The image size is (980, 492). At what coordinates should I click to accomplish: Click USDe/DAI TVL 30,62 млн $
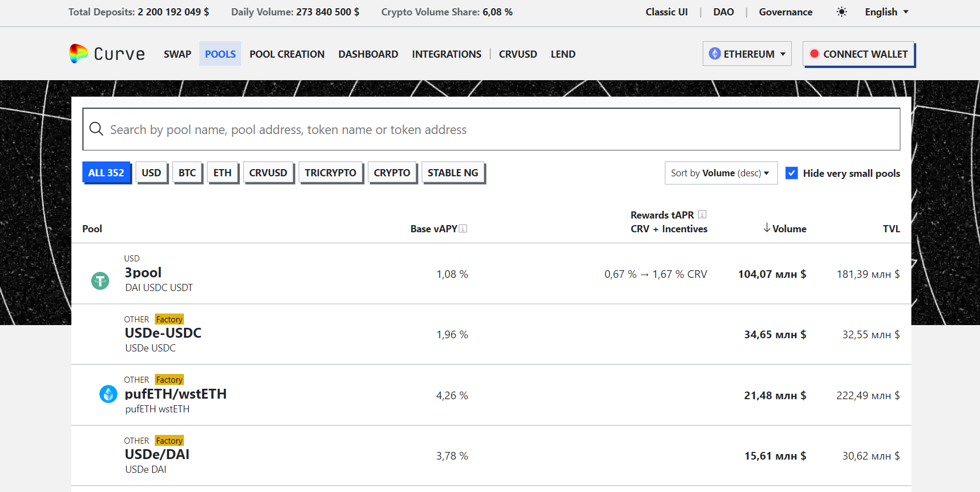pyautogui.click(x=871, y=456)
